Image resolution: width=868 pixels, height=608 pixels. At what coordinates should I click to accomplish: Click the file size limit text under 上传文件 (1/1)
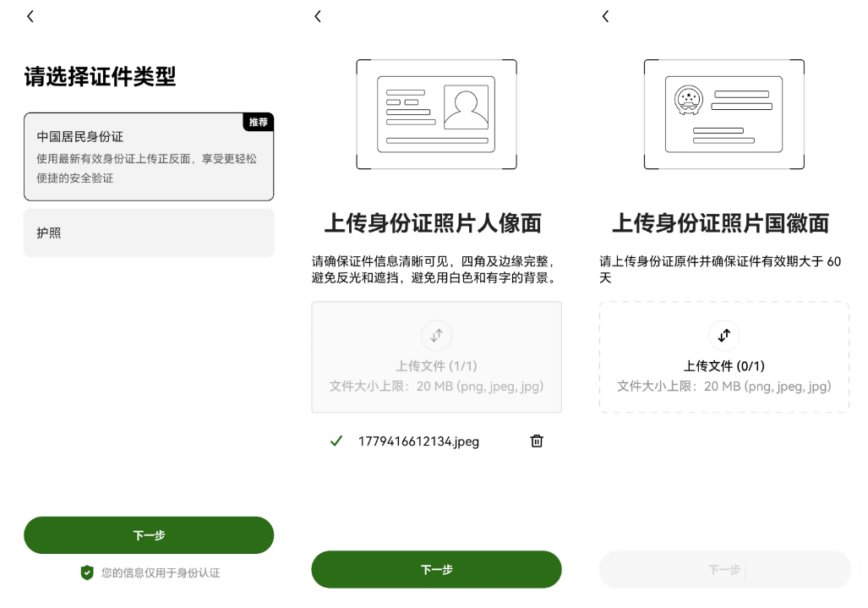tap(436, 386)
